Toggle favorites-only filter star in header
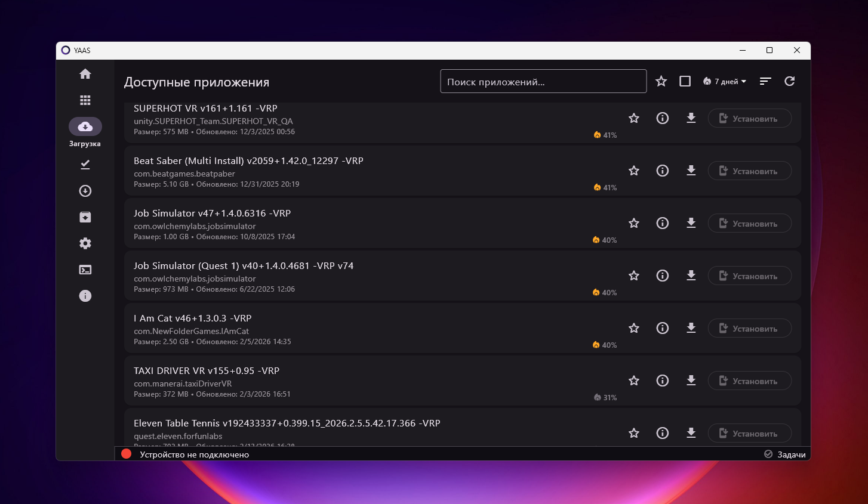 [x=661, y=81]
